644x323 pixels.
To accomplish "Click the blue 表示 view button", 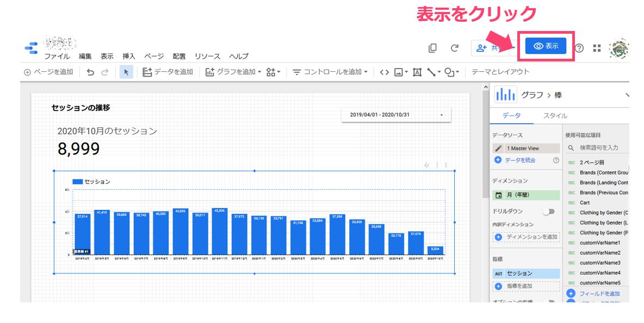I will click(546, 46).
